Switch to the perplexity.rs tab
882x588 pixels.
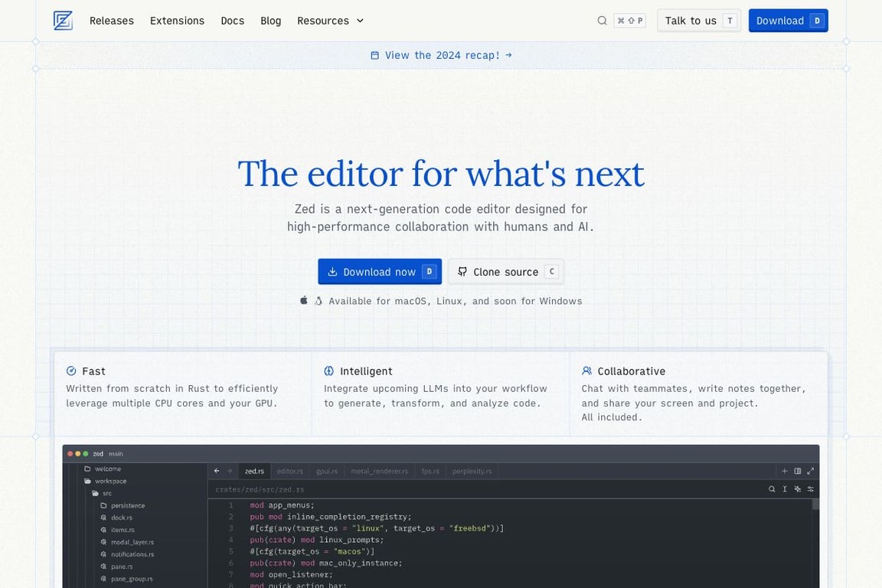[472, 471]
